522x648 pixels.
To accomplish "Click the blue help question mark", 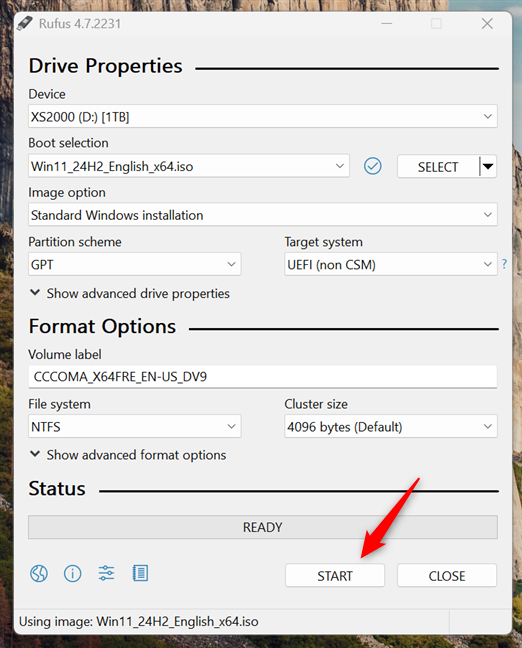I will pyautogui.click(x=504, y=264).
